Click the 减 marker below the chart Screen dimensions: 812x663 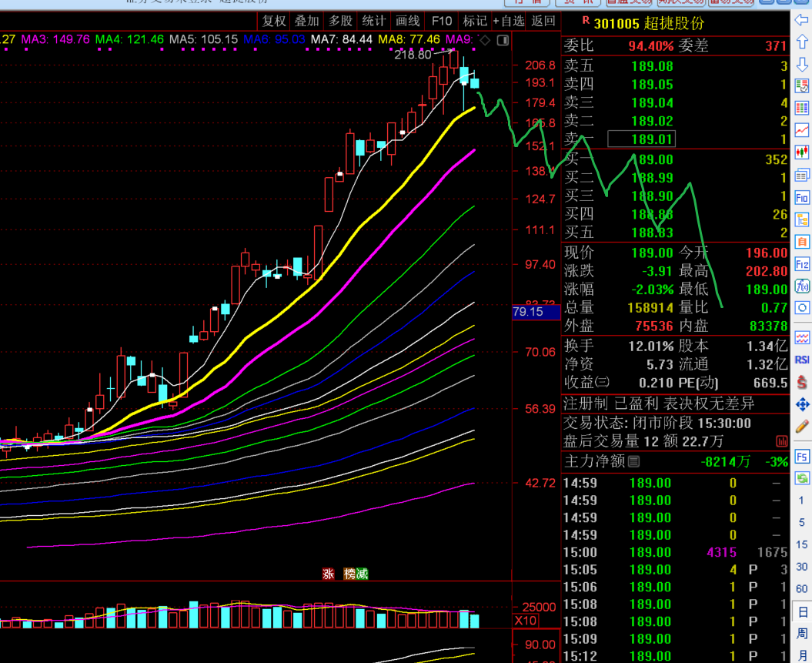coord(362,574)
